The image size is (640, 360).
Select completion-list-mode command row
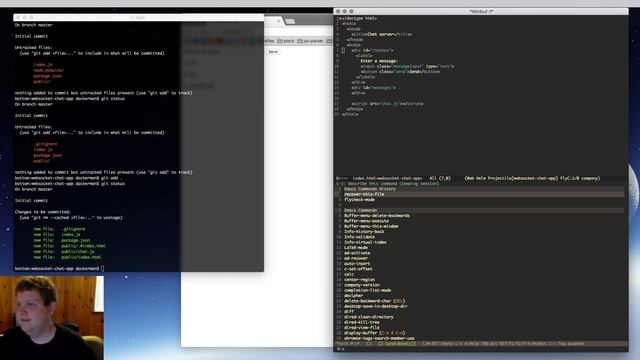click(367, 290)
